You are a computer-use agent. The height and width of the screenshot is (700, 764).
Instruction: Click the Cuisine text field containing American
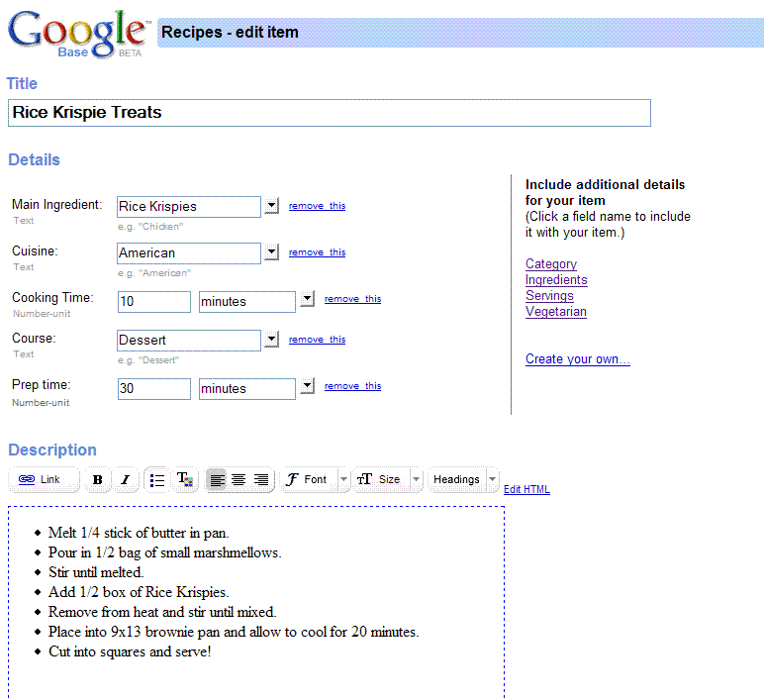(x=189, y=253)
